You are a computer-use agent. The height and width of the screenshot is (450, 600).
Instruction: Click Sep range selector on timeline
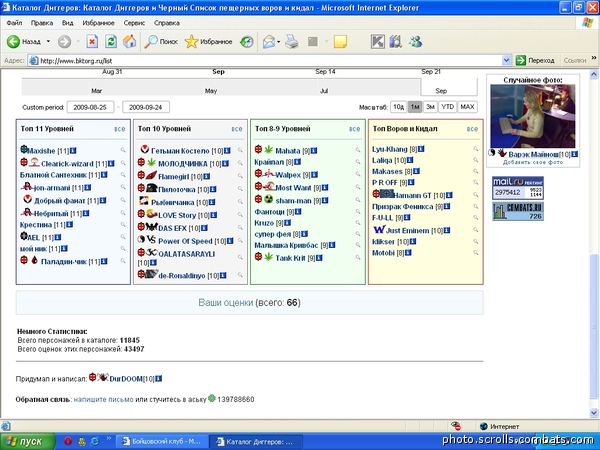coord(449,87)
